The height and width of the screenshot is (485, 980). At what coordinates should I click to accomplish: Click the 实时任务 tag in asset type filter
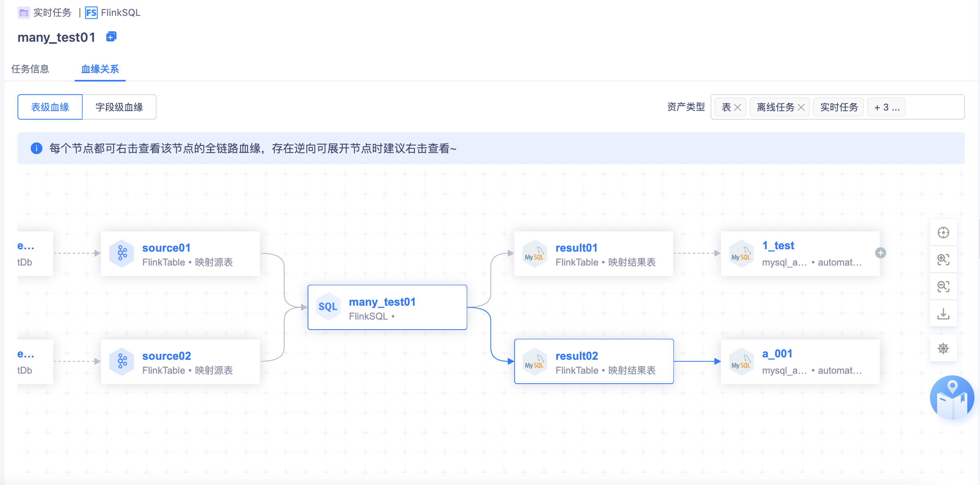coord(839,107)
